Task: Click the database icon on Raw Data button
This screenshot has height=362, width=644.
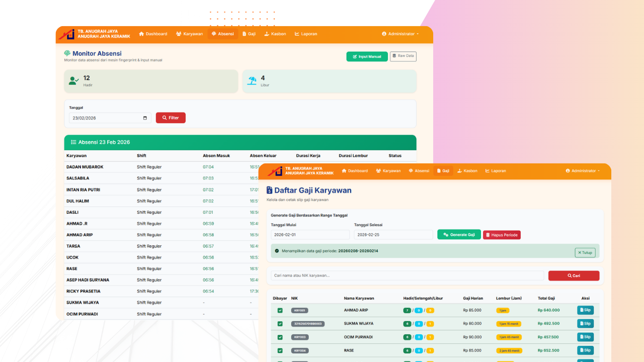Action: [394, 56]
